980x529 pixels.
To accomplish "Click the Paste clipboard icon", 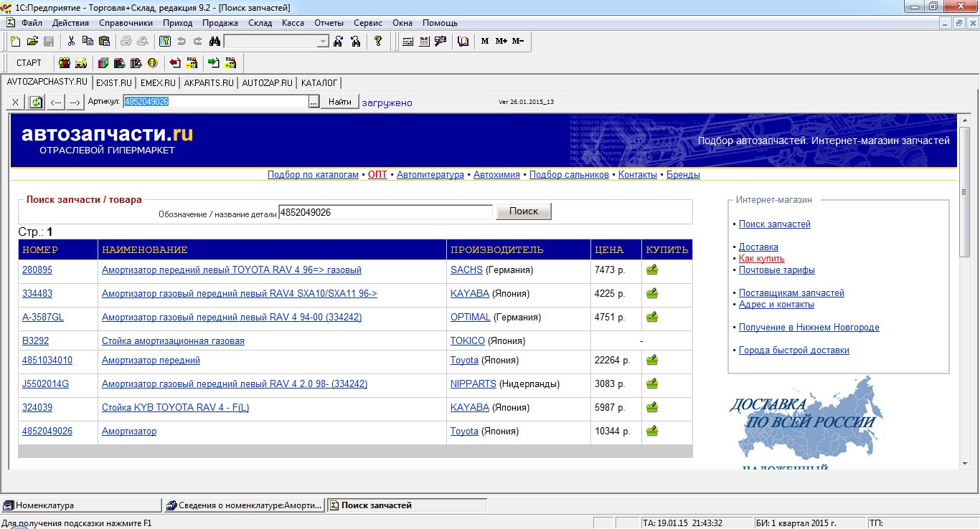I will [x=104, y=41].
